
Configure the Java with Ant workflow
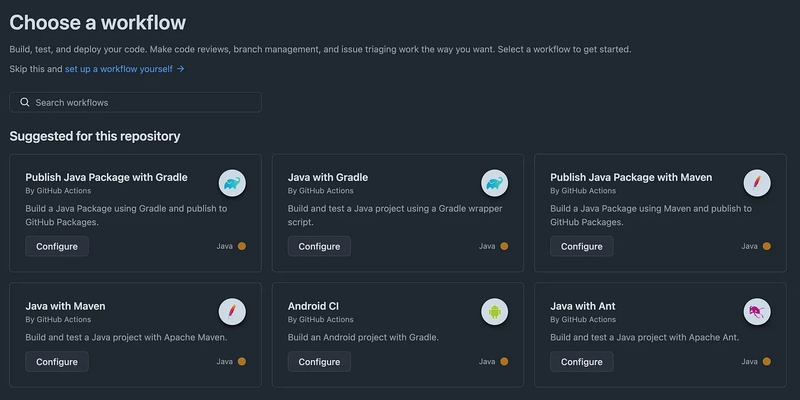pyautogui.click(x=582, y=362)
